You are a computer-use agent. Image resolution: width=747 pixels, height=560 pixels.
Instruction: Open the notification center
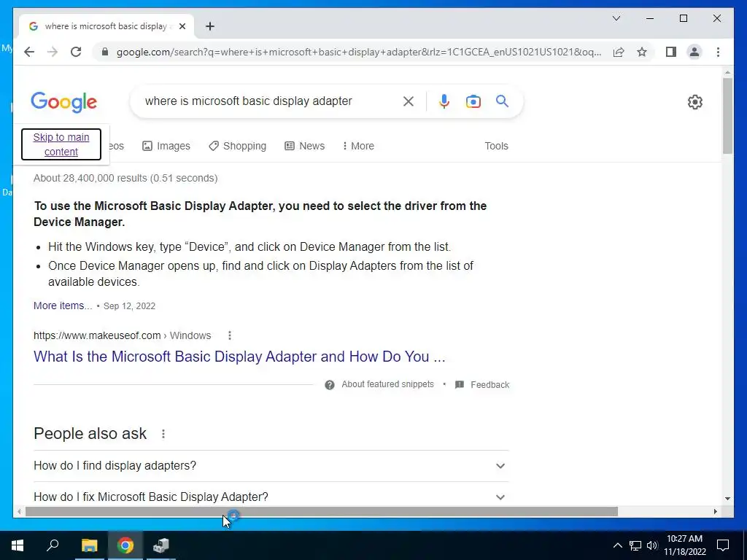coord(723,545)
